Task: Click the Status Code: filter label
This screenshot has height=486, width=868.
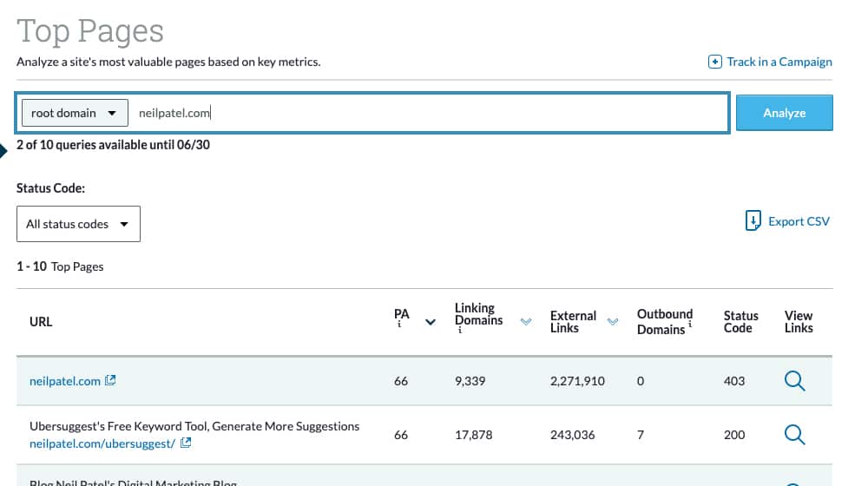Action: click(x=50, y=188)
